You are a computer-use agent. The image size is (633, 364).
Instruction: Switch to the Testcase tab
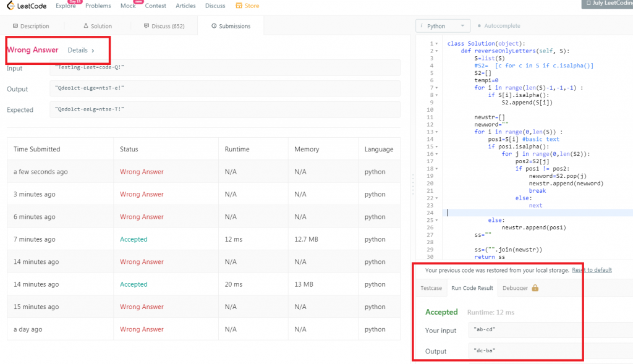tap(431, 288)
